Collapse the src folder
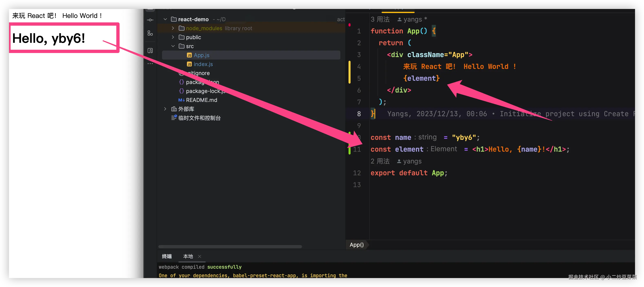Screen dimensions: 644x287 pos(173,46)
